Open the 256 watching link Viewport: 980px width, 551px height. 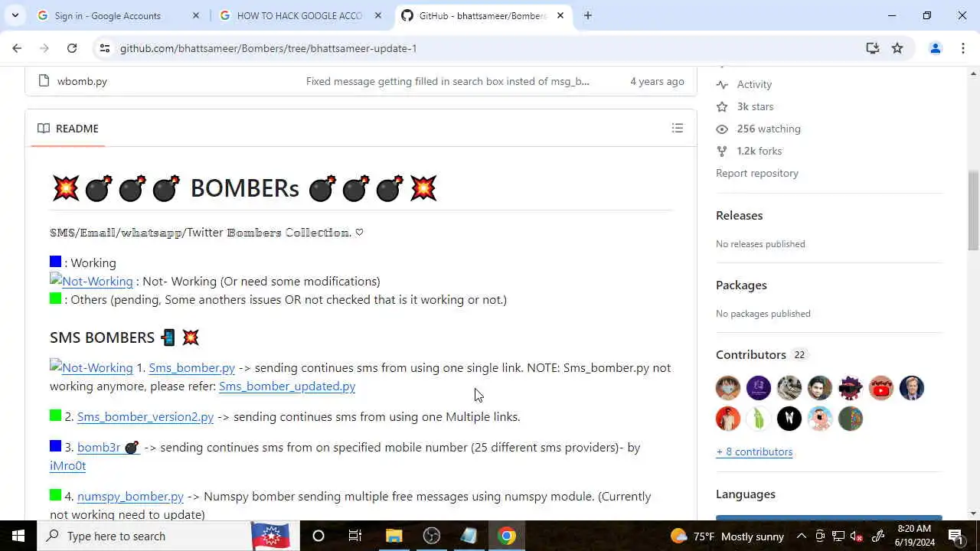[769, 129]
